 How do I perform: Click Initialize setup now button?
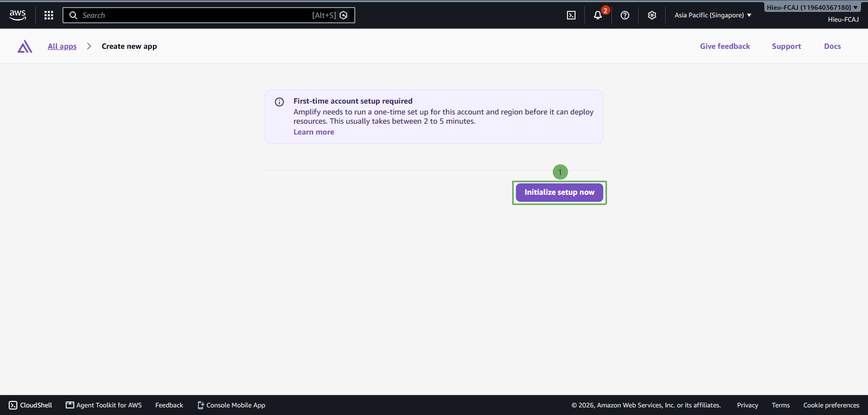559,193
